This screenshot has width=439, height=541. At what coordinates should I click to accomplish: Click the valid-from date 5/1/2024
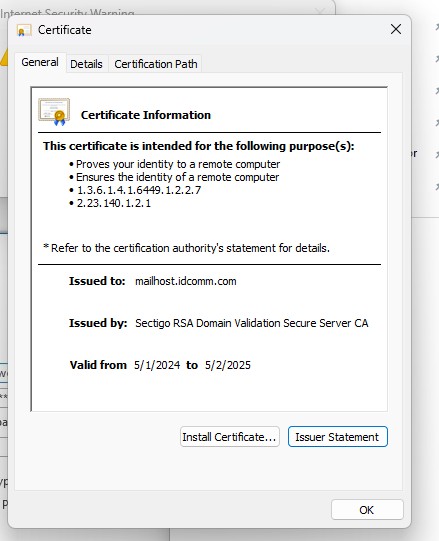(x=157, y=365)
